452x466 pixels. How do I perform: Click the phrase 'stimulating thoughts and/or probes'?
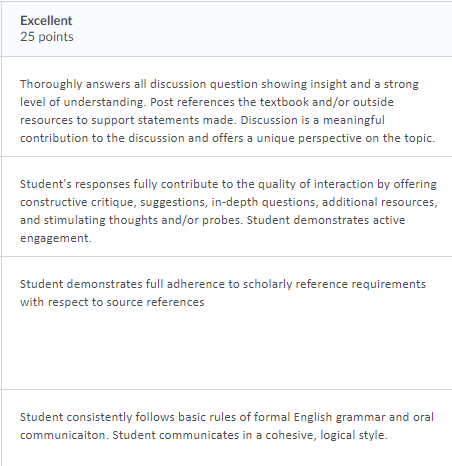point(143,220)
